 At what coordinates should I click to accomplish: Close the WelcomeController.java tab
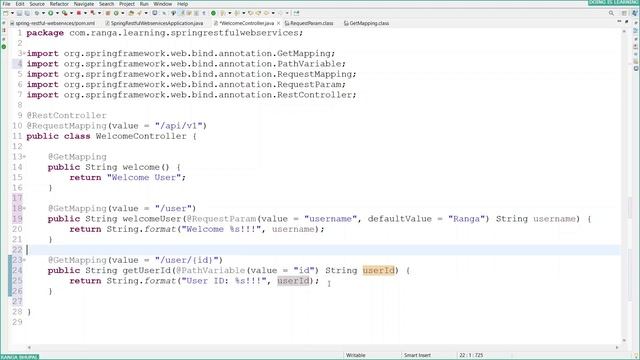[279, 23]
